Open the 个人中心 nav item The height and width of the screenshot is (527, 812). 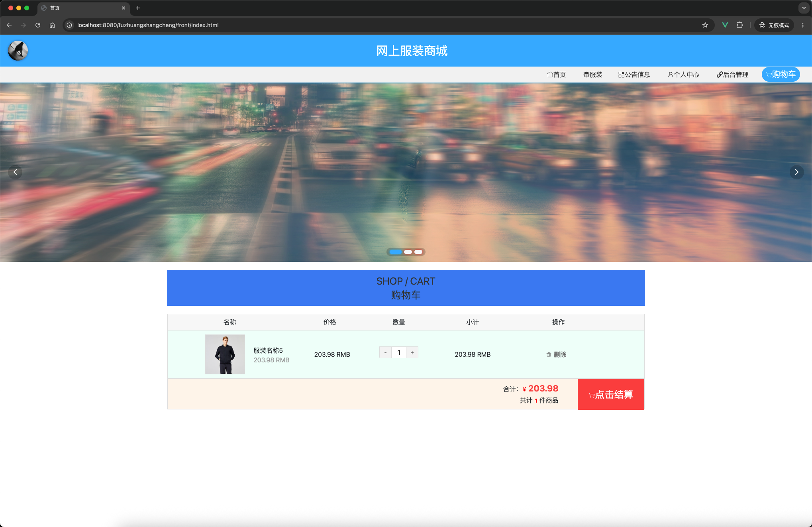pos(683,75)
